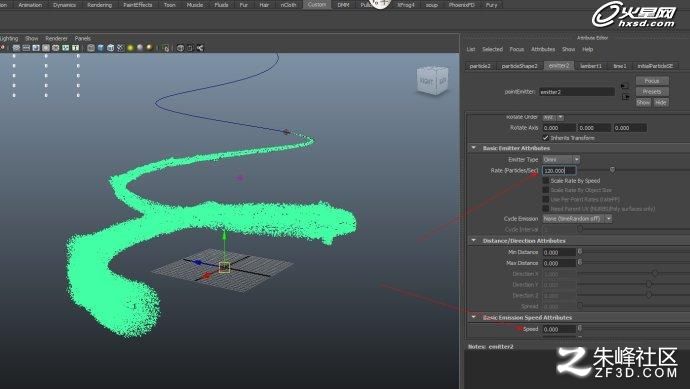The image size is (690, 389).
Task: Open the Fluids shelf tab
Action: (x=221, y=5)
